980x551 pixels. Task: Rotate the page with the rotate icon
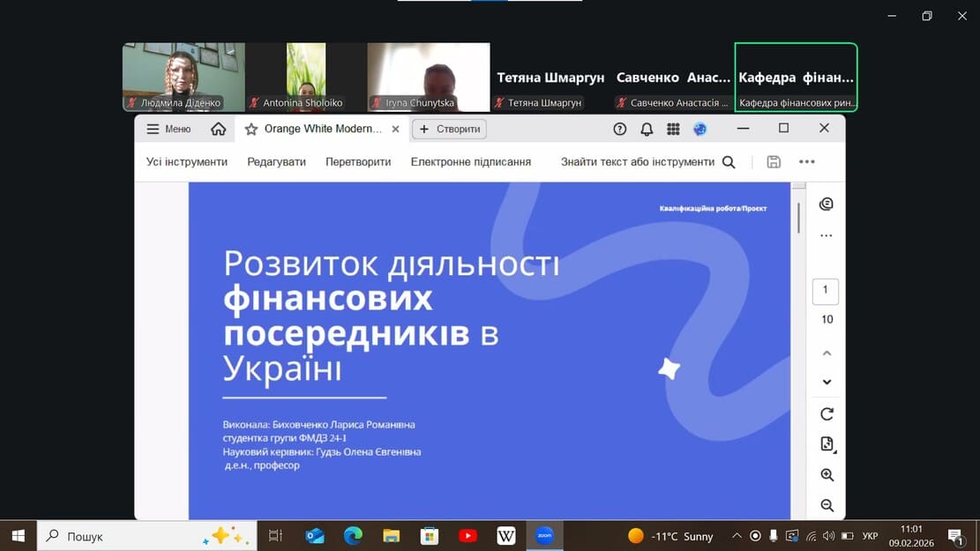point(827,413)
